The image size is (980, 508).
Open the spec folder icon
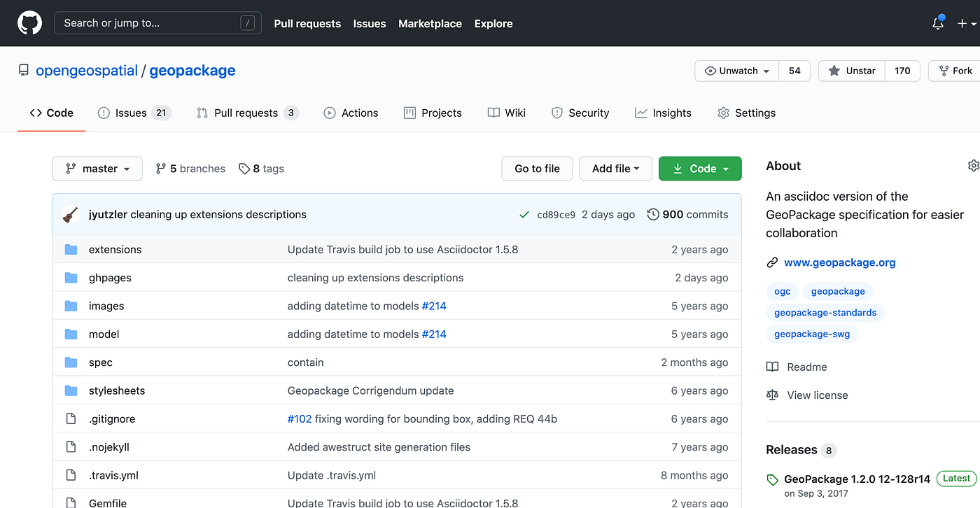[71, 362]
